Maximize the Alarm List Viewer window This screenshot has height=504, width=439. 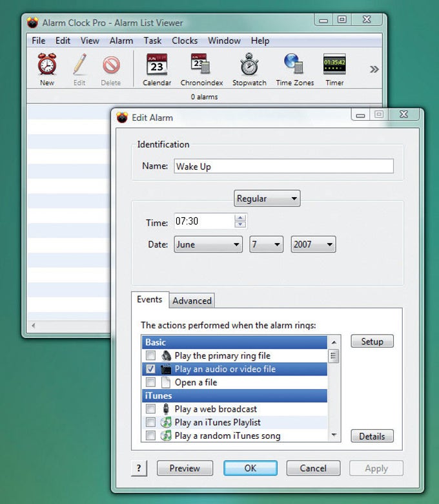tap(342, 19)
